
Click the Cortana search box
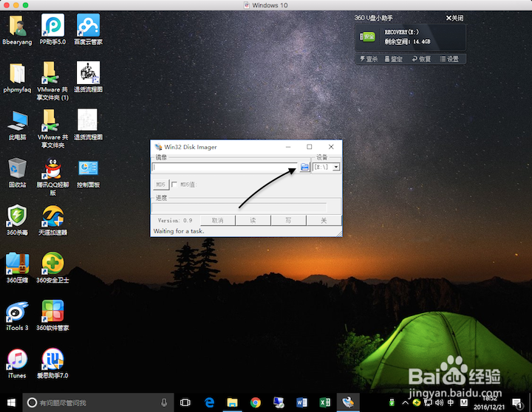pyautogui.click(x=98, y=402)
